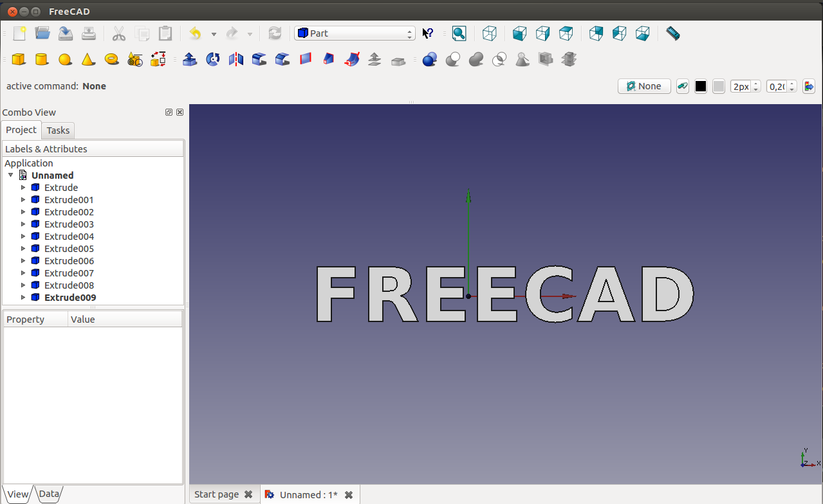Select the Cylinder primitive tool
This screenshot has height=504, width=823.
pos(42,60)
